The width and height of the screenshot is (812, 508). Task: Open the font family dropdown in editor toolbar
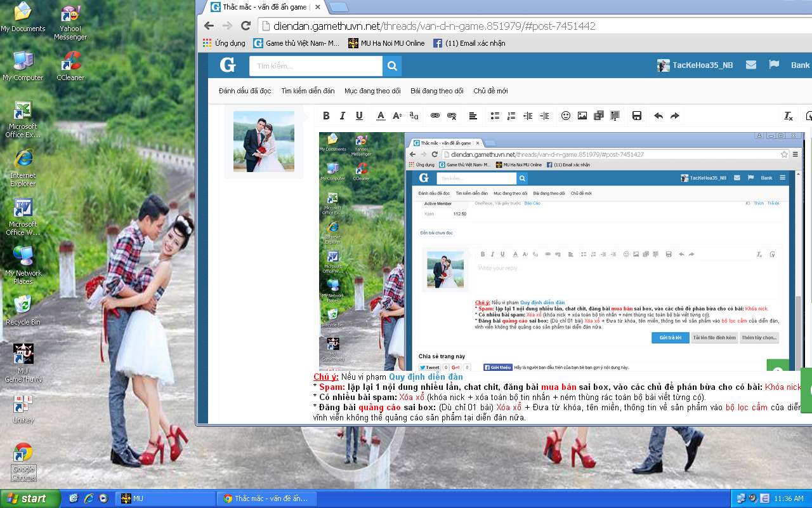pyautogui.click(x=414, y=116)
